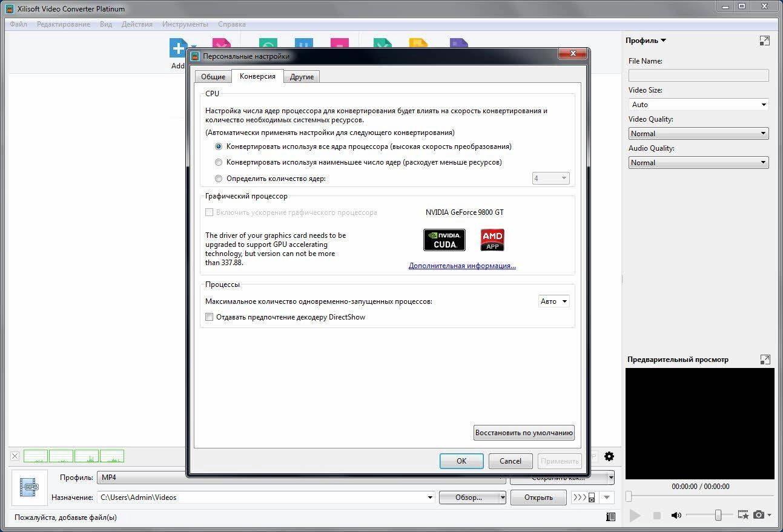Viewport: 783px width, 532px height.
Task: Click the blue Add file icon
Action: [x=179, y=48]
